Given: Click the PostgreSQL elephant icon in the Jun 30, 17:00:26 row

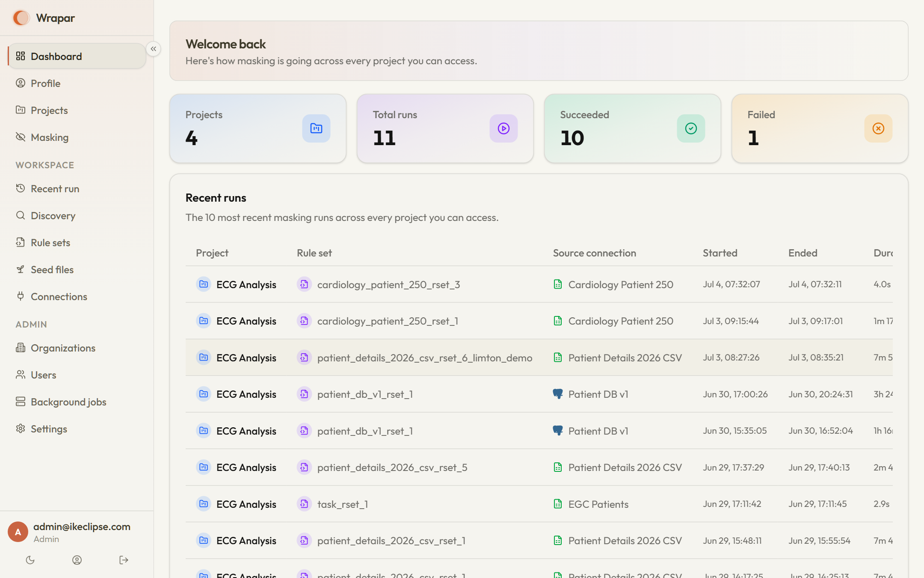Looking at the screenshot, I should pos(558,394).
